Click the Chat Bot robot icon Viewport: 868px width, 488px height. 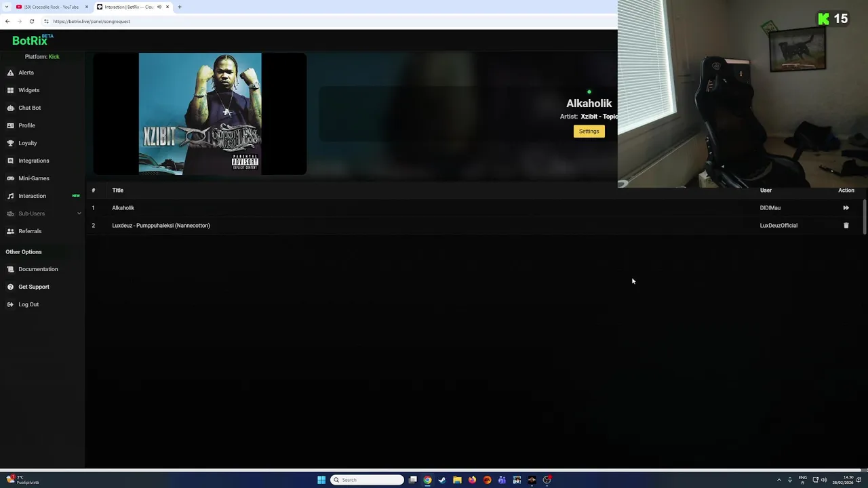click(x=10, y=108)
